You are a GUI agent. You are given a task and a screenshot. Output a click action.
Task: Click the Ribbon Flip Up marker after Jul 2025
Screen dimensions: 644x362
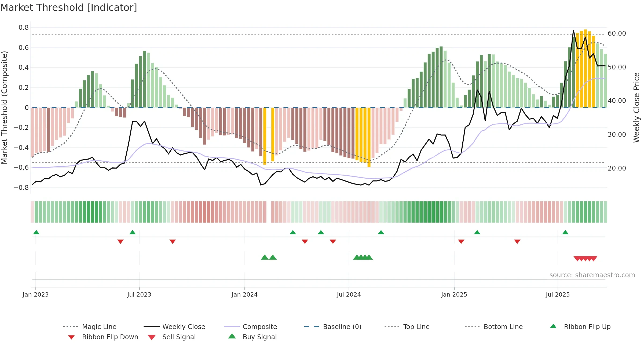565,232
